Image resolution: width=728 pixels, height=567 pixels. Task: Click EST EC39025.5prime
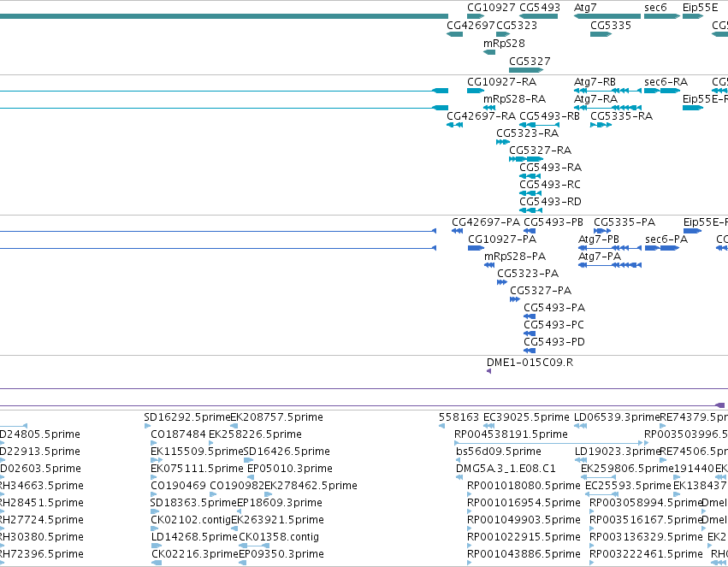(526, 417)
